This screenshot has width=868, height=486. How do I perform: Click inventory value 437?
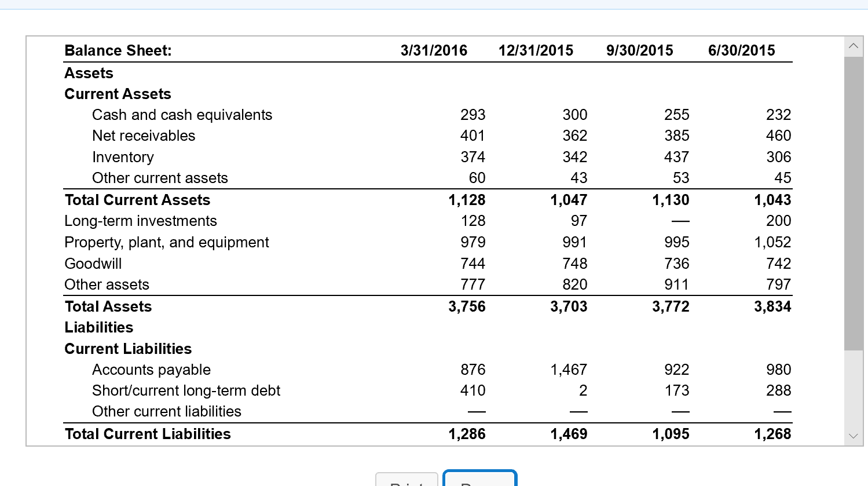point(677,157)
